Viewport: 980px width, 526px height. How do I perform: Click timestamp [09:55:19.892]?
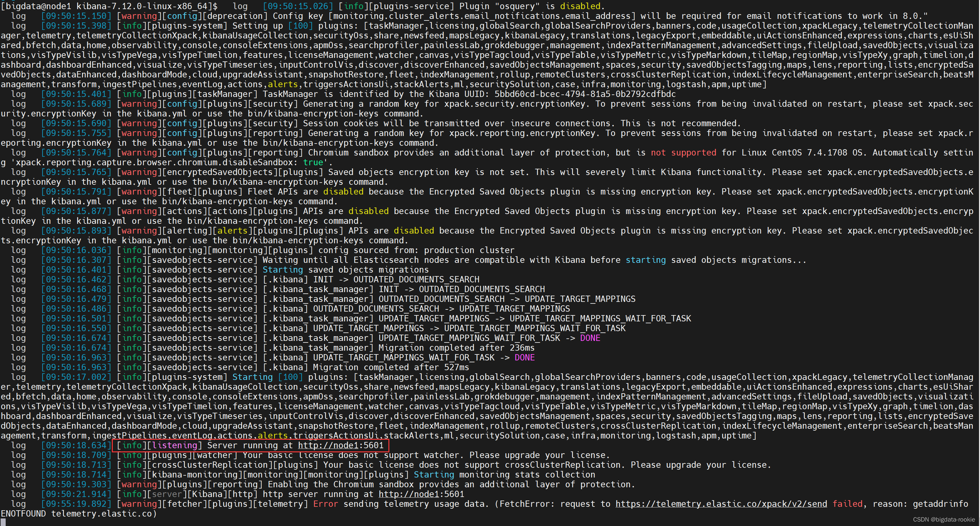click(x=76, y=504)
